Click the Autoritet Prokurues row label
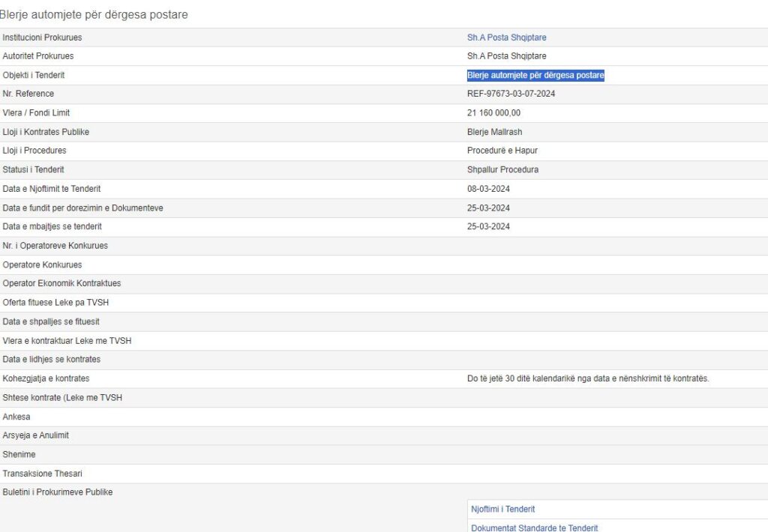This screenshot has width=768, height=532. [x=38, y=56]
